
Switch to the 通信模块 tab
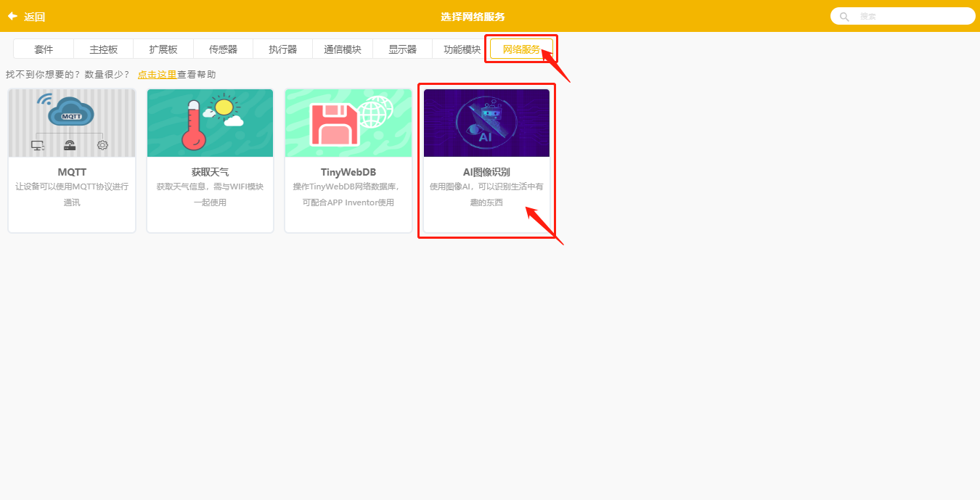click(343, 49)
